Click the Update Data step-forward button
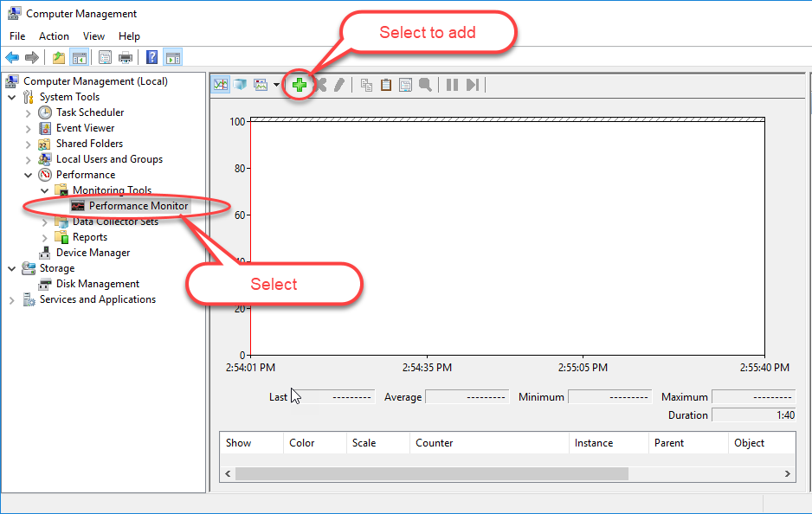The image size is (812, 514). (473, 85)
